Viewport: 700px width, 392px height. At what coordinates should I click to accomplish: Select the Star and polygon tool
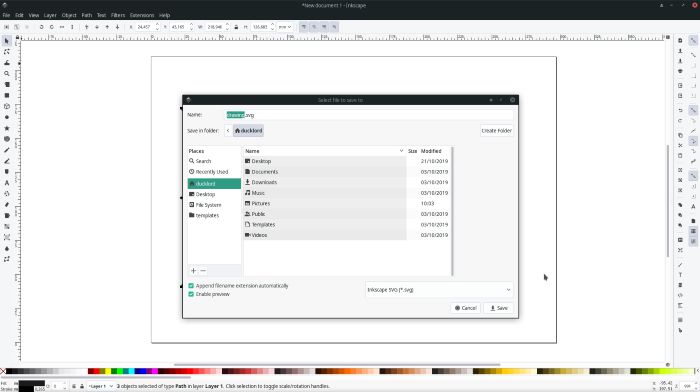click(7, 128)
